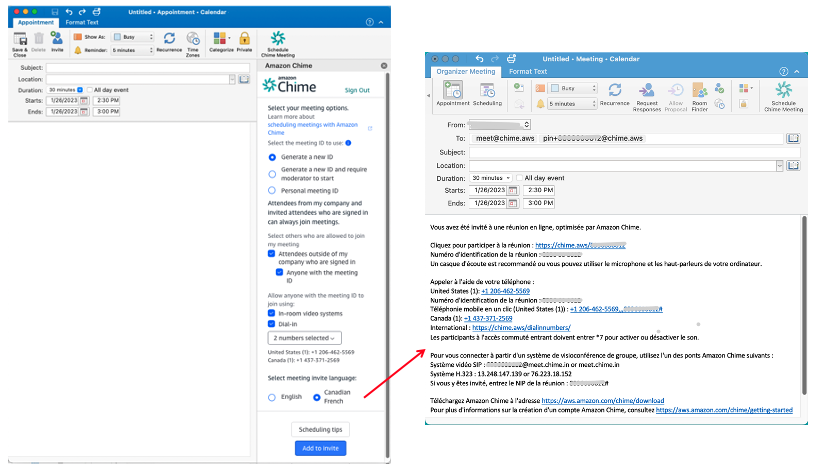Switch to the Appointment ribbon tab
This screenshot has width=817, height=470.
[x=36, y=22]
